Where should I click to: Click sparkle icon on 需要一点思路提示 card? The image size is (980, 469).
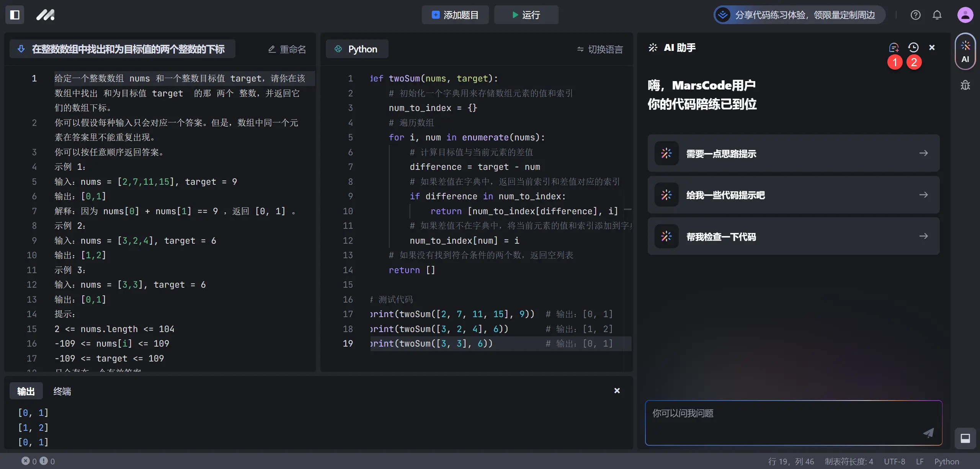pyautogui.click(x=666, y=153)
